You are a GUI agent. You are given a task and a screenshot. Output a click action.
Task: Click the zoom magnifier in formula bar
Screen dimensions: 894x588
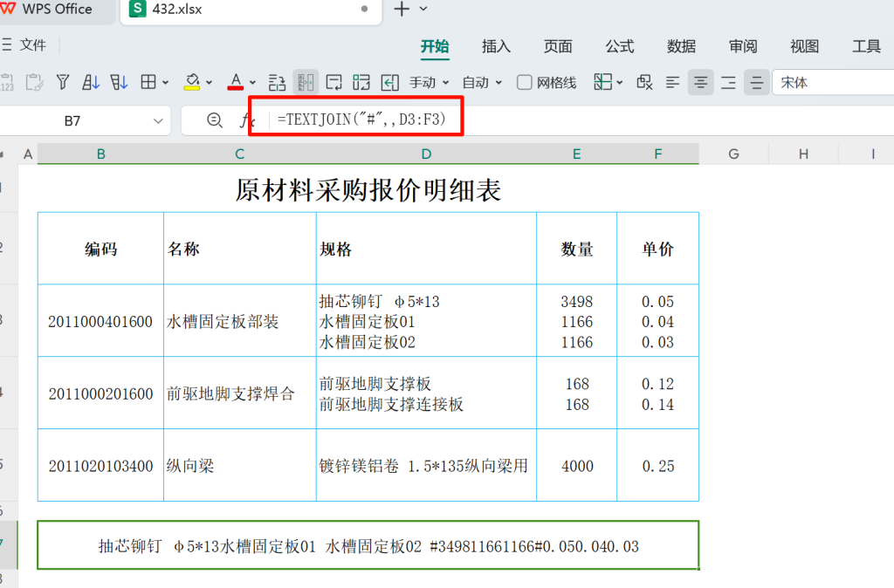(x=215, y=120)
